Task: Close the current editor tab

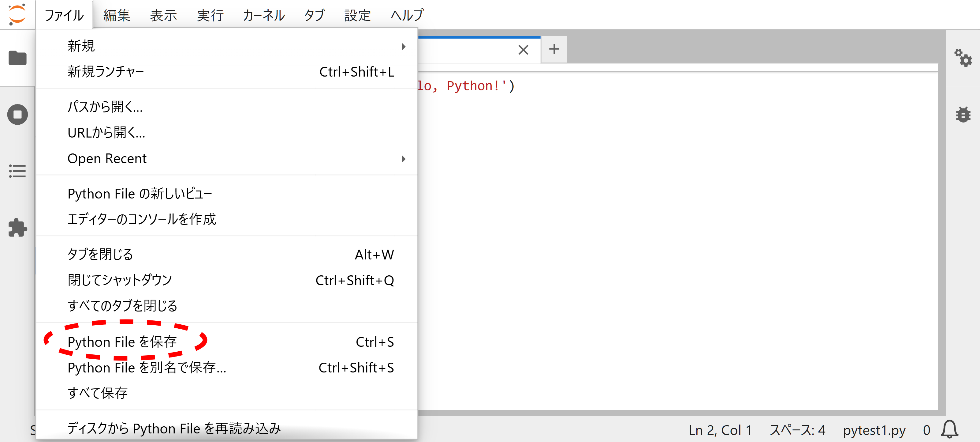Action: point(523,50)
